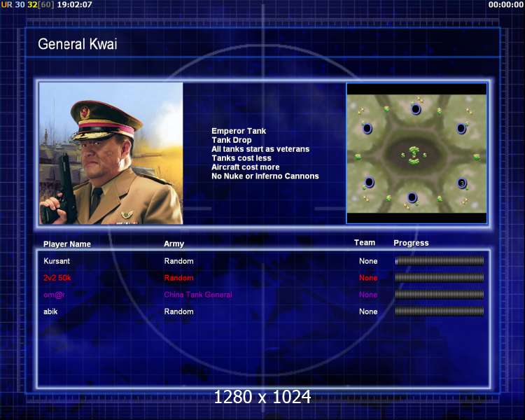This screenshot has height=420, width=525.
Task: Click the Army column header
Action: coord(174,244)
